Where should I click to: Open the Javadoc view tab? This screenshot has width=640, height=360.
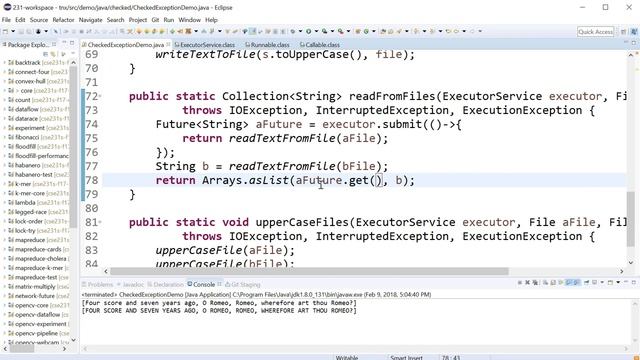pos(133,284)
